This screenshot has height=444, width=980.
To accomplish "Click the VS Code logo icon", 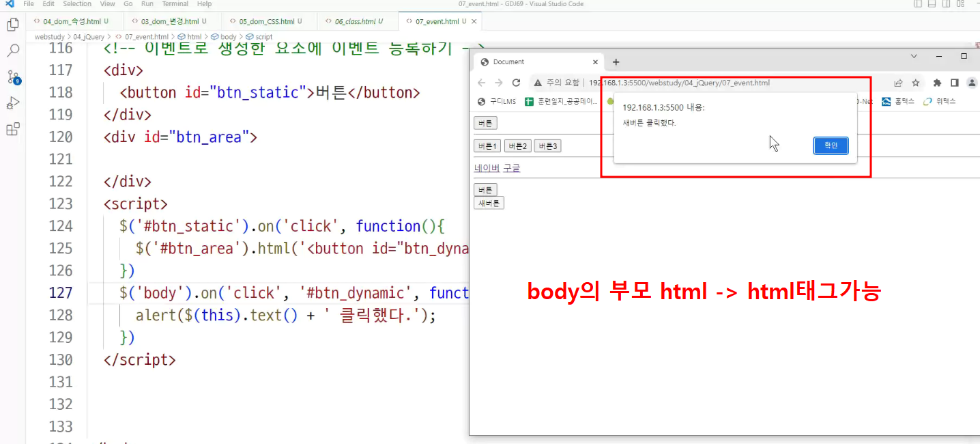I will 9,4.
